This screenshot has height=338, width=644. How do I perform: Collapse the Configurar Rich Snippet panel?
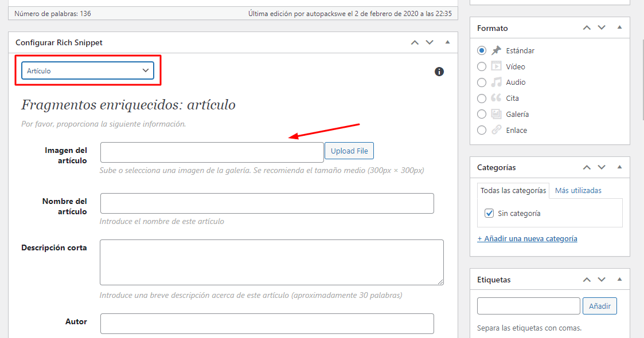448,42
